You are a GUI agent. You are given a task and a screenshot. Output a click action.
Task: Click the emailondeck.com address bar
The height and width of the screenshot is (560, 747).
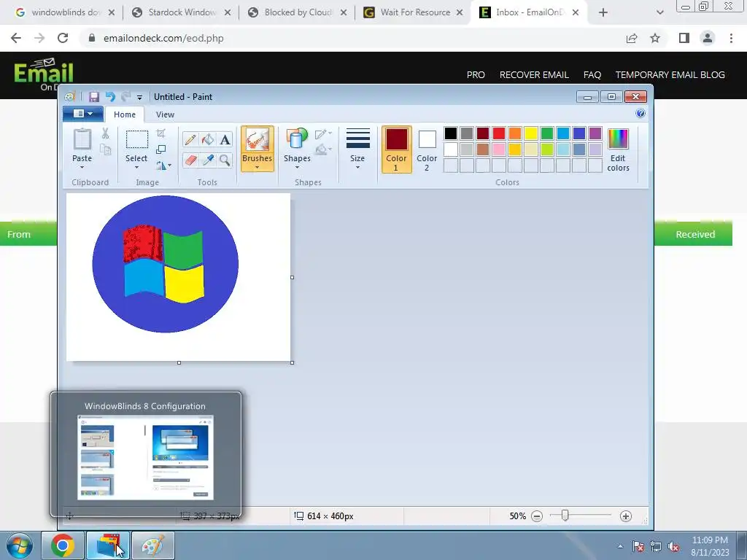pos(352,38)
